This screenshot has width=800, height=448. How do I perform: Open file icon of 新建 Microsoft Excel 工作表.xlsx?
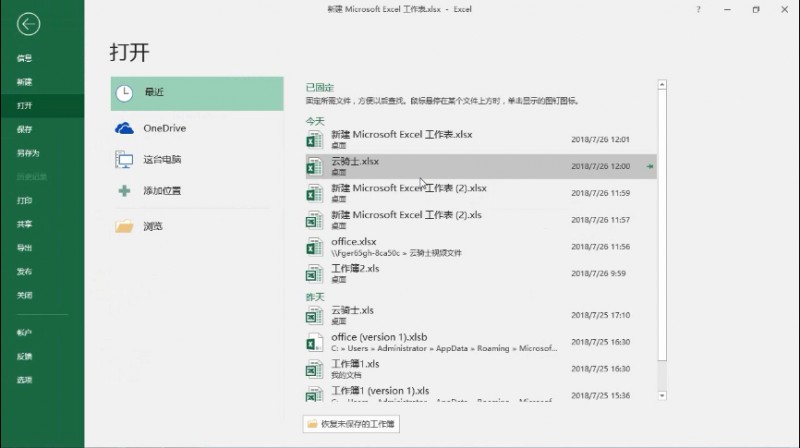(x=314, y=139)
